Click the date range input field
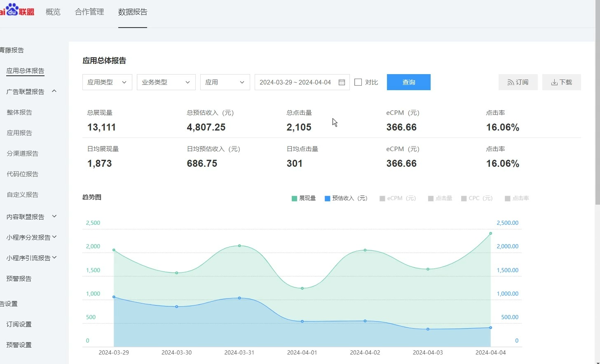The image size is (600, 364). [302, 82]
